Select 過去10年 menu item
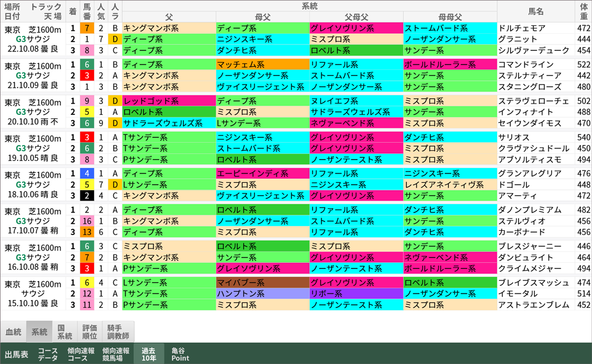The height and width of the screenshot is (364, 592). (x=149, y=354)
